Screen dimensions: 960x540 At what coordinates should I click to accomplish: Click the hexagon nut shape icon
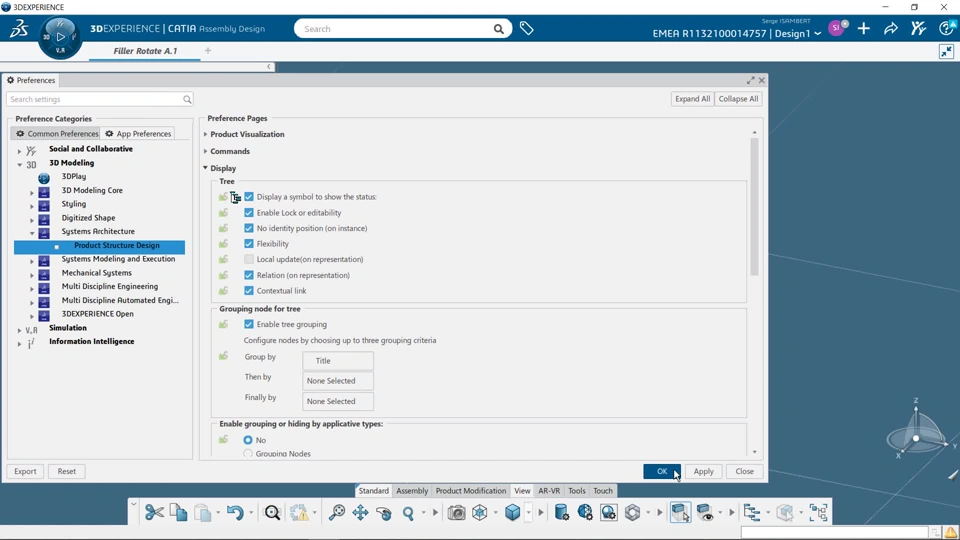pos(632,512)
